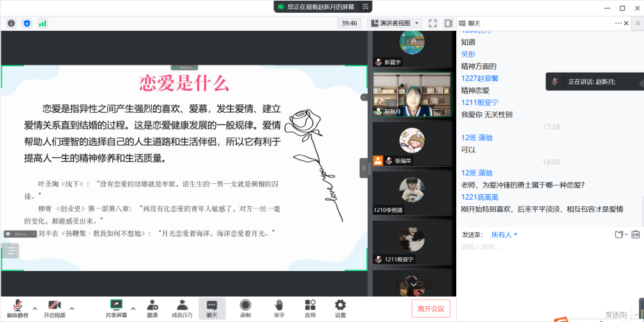Click sender name 1227赵亚馨 in chat
The image size is (644, 322).
pyautogui.click(x=480, y=78)
